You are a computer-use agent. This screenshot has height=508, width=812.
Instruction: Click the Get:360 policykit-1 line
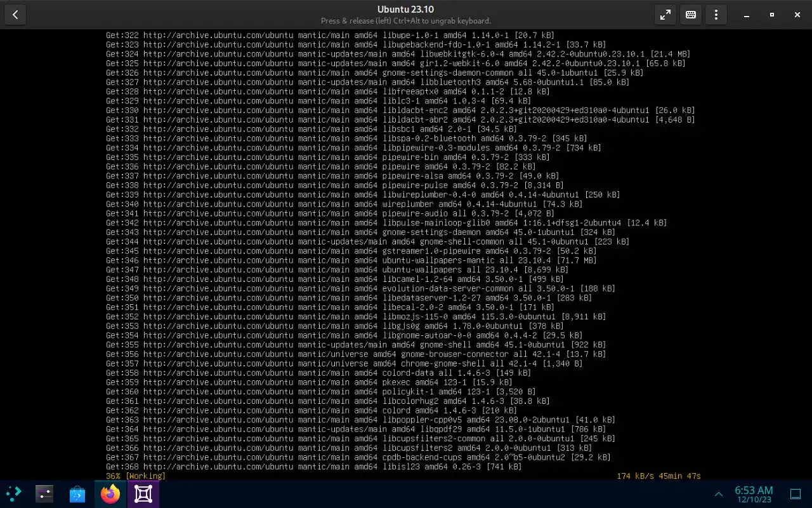click(x=320, y=391)
